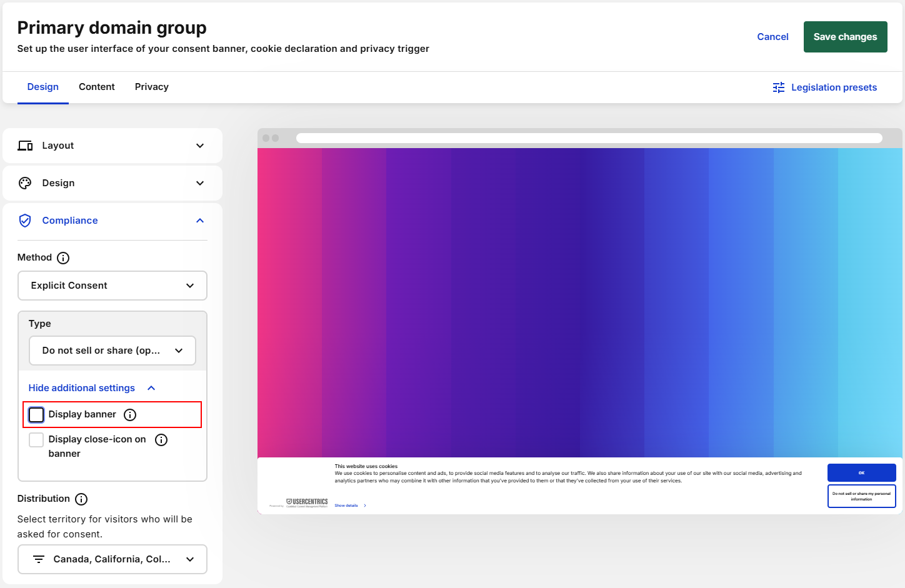
Task: Click the info icon beside Display banner
Action: [129, 414]
